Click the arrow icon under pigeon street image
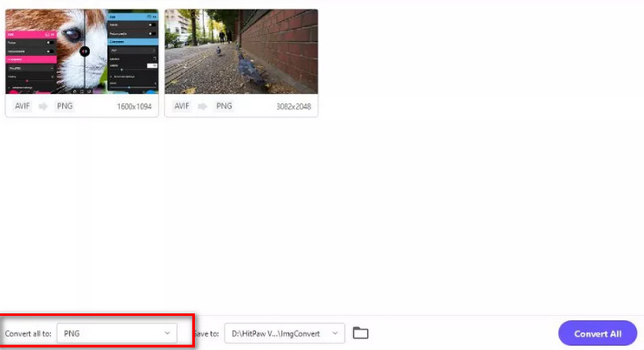Image resolution: width=644 pixels, height=350 pixels. coord(202,106)
